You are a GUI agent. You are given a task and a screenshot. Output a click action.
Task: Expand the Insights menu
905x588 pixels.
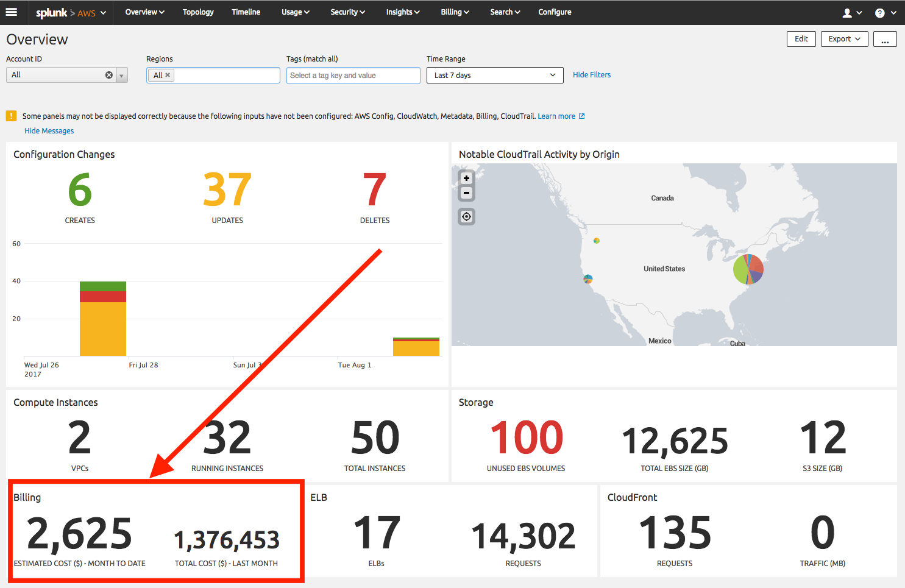click(403, 12)
